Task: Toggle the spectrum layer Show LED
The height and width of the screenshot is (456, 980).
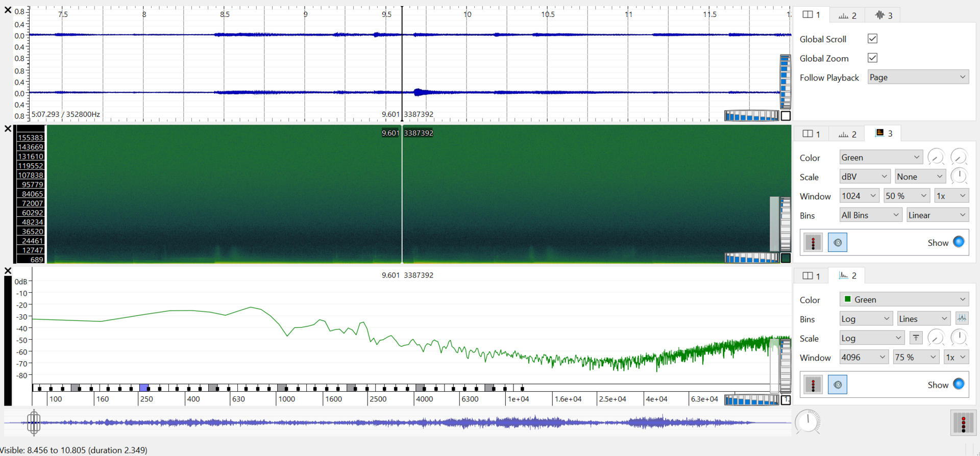Action: (959, 384)
